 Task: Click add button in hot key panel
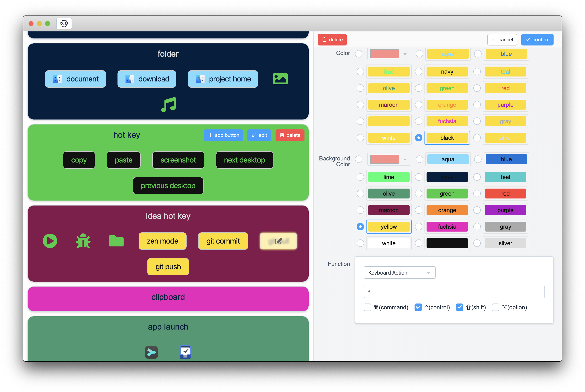click(x=223, y=135)
